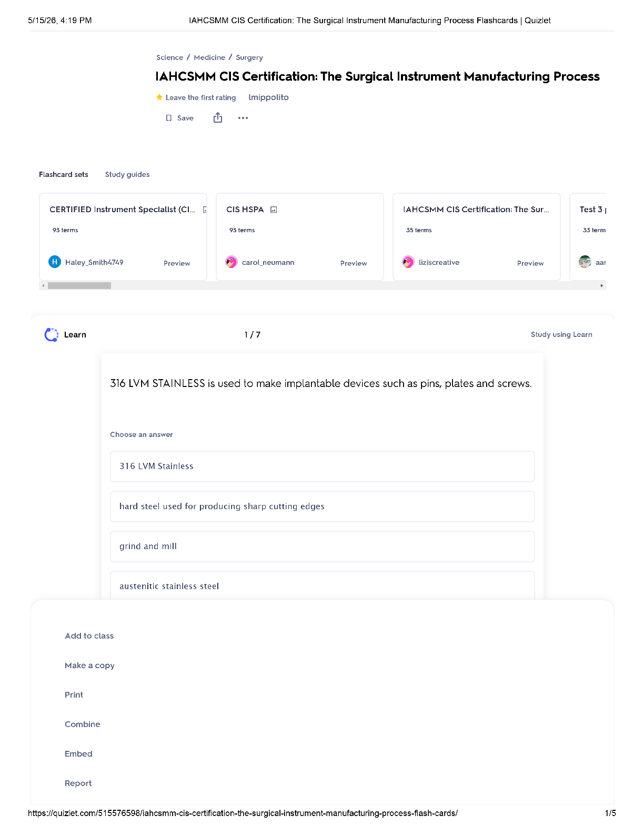
Task: Open lmippolito author profile
Action: pyautogui.click(x=268, y=97)
